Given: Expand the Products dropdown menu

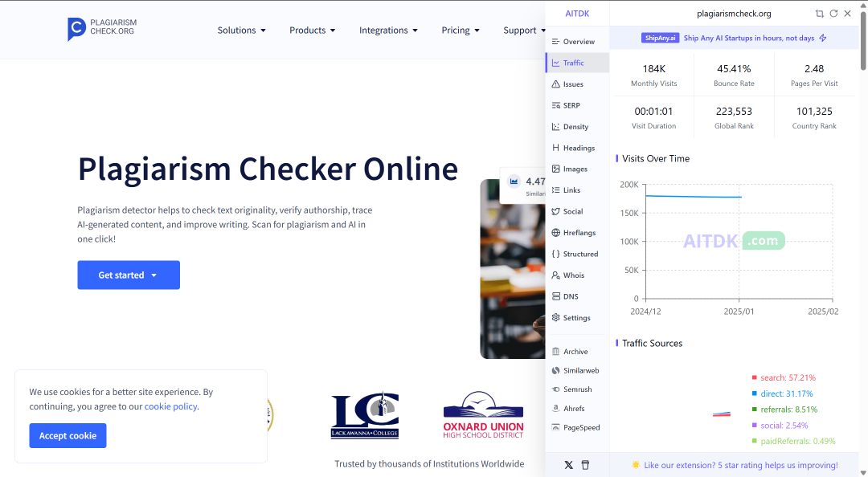Looking at the screenshot, I should tap(312, 31).
